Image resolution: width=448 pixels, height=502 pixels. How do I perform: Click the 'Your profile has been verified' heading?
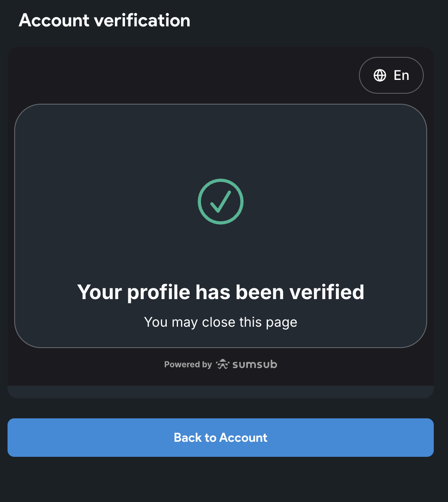point(221,292)
